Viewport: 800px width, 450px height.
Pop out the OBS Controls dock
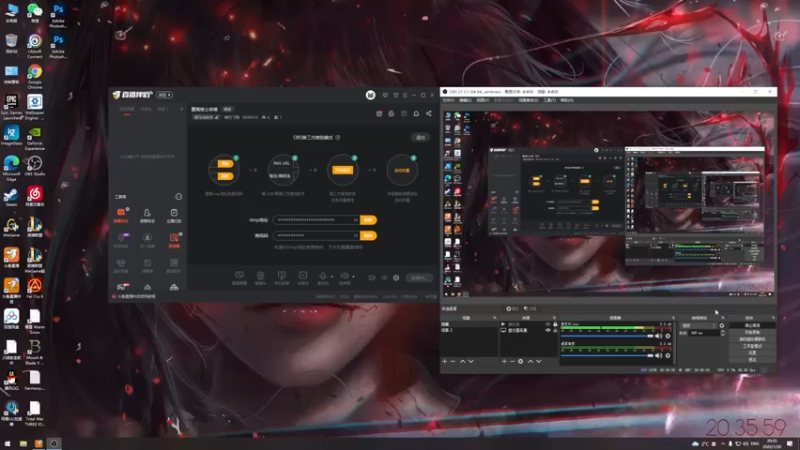click(x=773, y=318)
